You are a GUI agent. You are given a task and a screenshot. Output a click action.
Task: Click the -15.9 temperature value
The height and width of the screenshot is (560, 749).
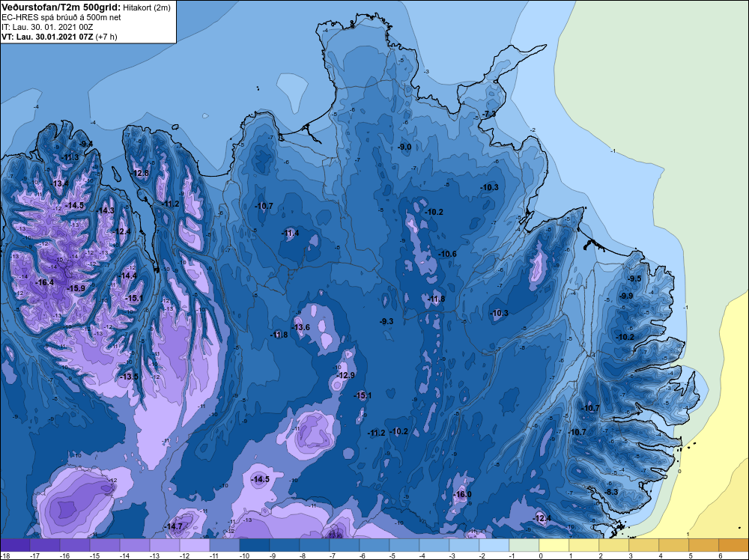pyautogui.click(x=76, y=288)
